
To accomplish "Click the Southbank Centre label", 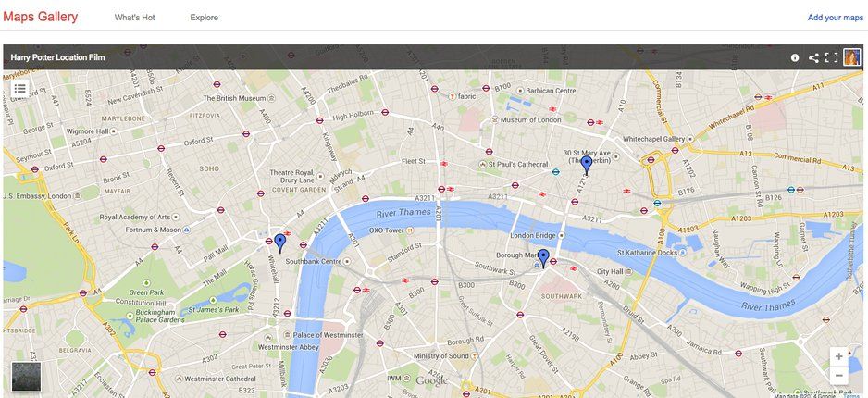I will (x=314, y=261).
